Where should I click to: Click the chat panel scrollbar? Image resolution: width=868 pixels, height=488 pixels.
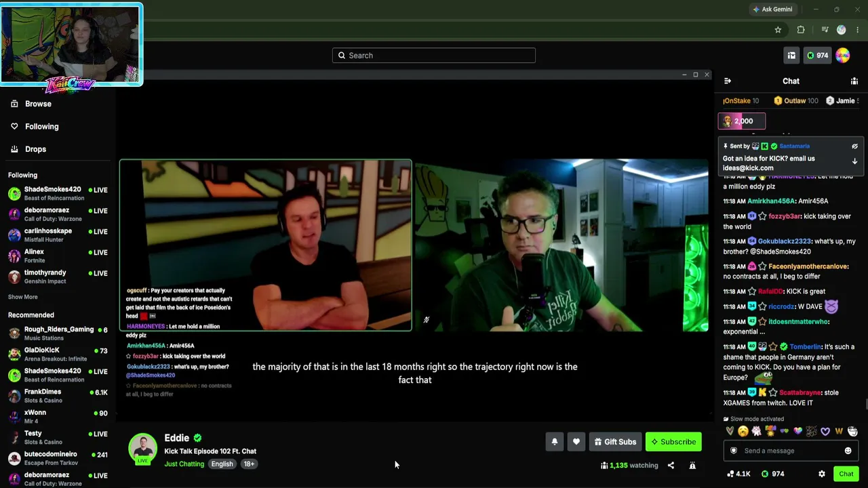865,405
